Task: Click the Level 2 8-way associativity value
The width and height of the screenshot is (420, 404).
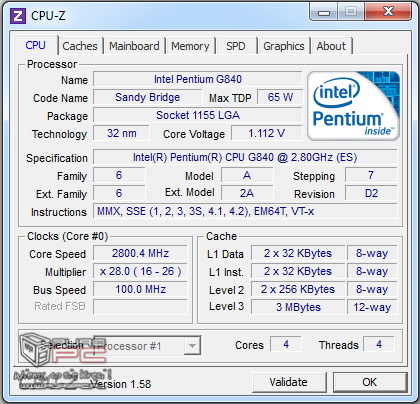Action: [372, 289]
